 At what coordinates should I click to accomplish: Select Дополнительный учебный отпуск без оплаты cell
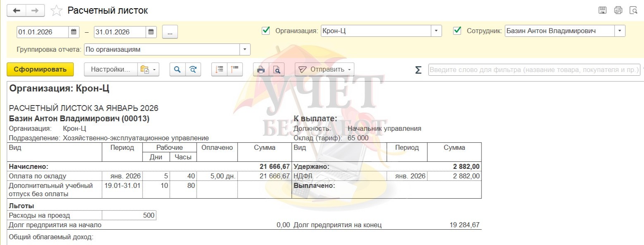[55, 190]
